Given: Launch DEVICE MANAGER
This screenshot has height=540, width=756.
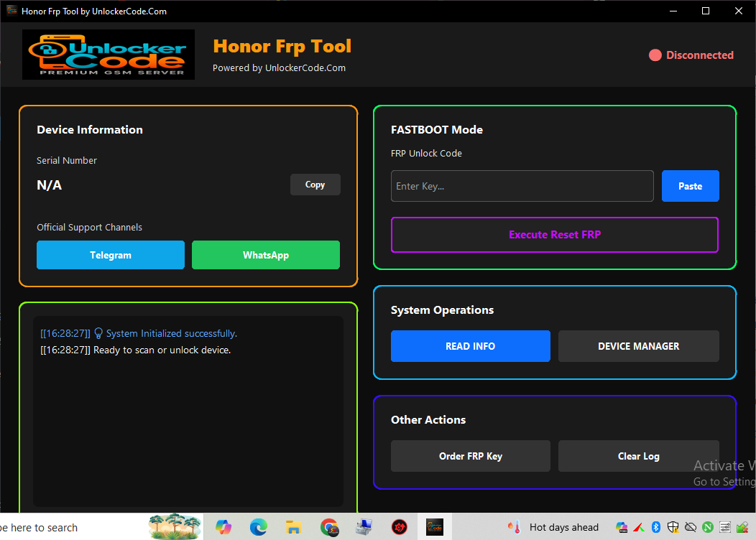Looking at the screenshot, I should (x=638, y=346).
